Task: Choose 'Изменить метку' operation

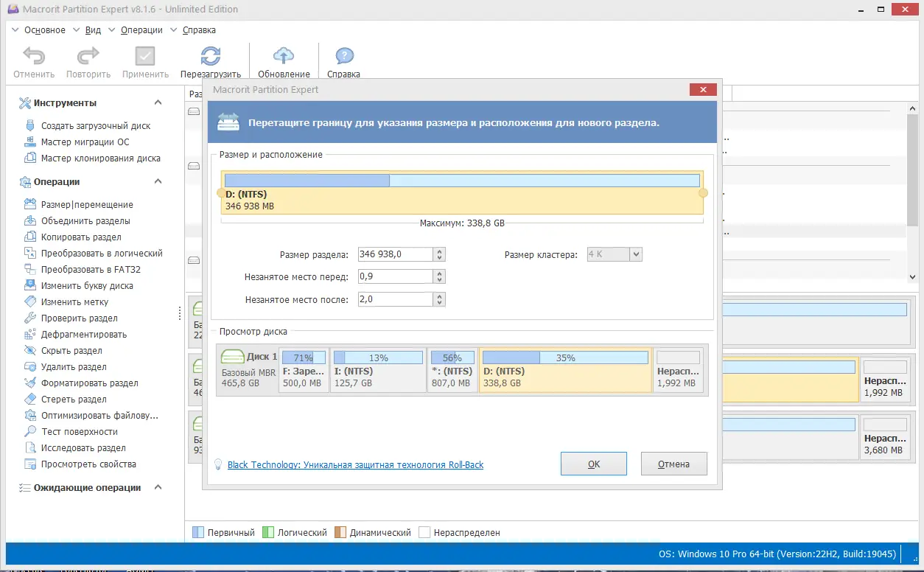Action: [x=74, y=302]
